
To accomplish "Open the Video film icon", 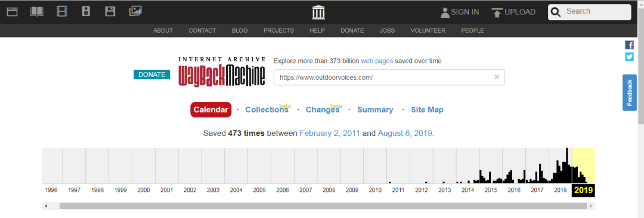I will point(61,11).
